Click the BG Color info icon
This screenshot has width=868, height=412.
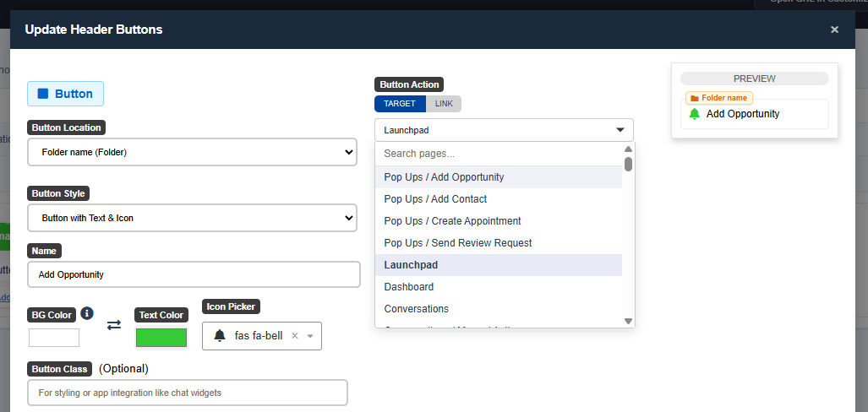pyautogui.click(x=86, y=313)
